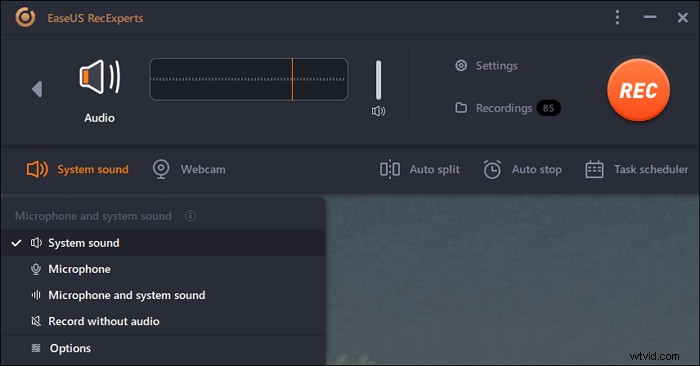Click the greyed Microphone and system sound header
Viewport: 700px width, 366px height.
(93, 216)
